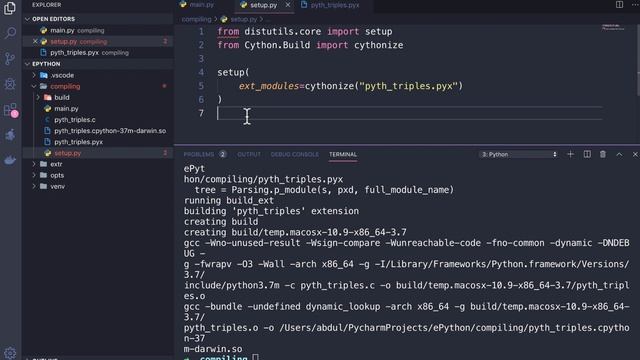Click the terminal prompt input area
The image size is (640, 360).
pyautogui.click(x=256, y=358)
